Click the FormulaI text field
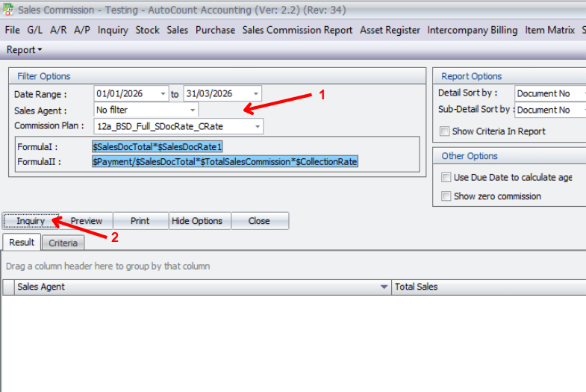 pos(254,146)
